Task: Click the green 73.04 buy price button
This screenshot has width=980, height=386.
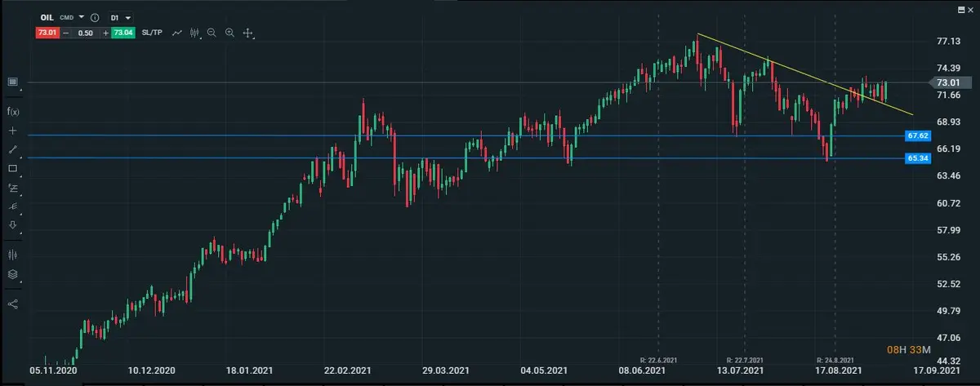Action: point(124,33)
